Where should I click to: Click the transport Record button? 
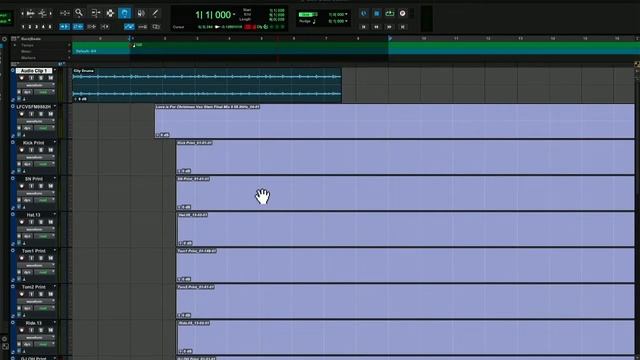tap(402, 13)
